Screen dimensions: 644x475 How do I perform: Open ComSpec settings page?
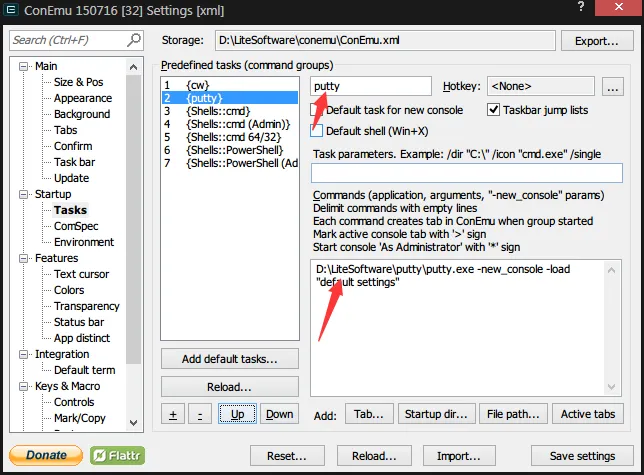click(76, 226)
